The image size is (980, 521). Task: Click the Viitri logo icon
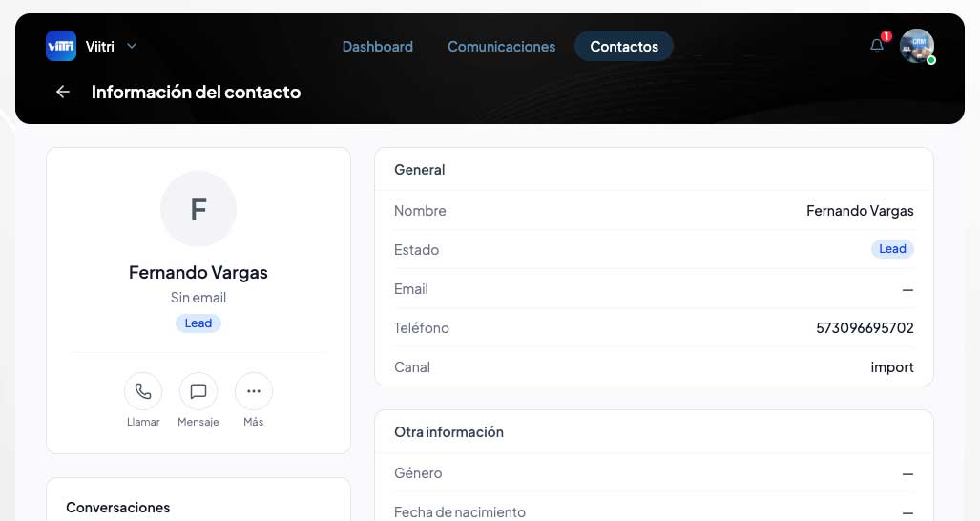coord(61,46)
